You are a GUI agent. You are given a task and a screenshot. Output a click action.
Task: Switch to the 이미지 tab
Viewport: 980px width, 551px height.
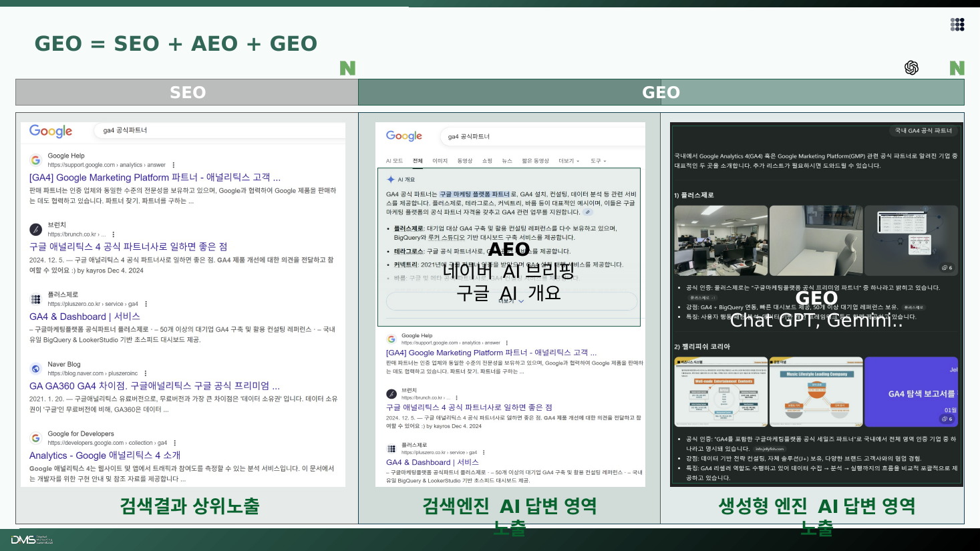(440, 161)
